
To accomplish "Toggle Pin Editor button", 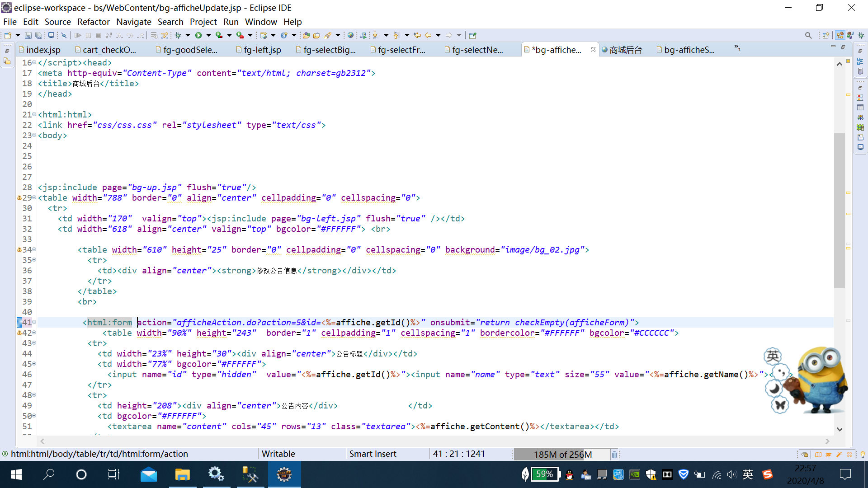I will coord(473,35).
